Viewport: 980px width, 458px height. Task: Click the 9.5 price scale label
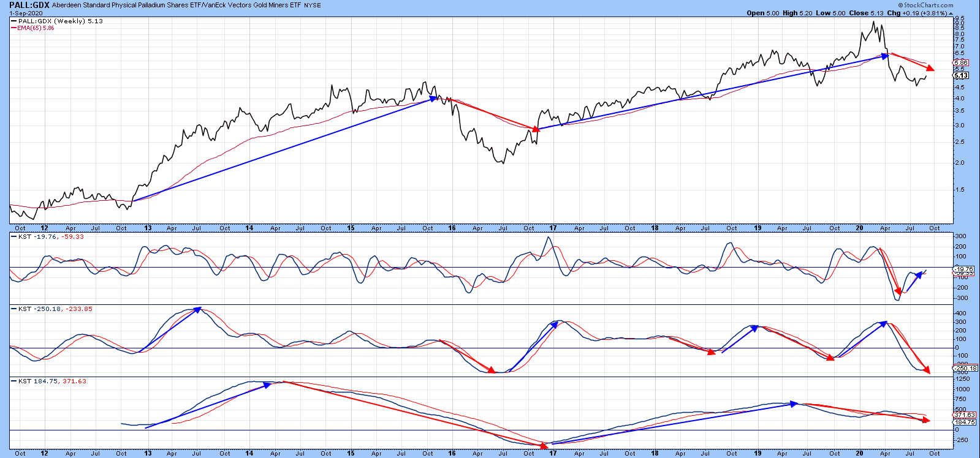960,19
